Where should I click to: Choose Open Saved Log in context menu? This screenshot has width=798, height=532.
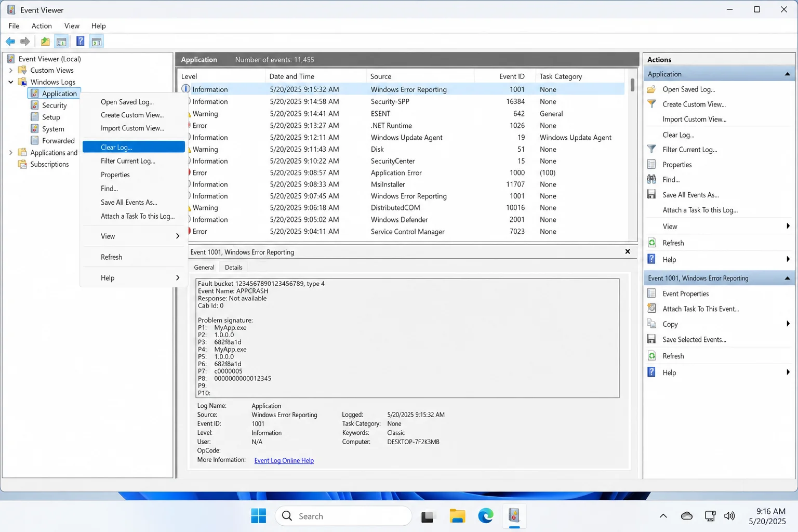(134, 102)
